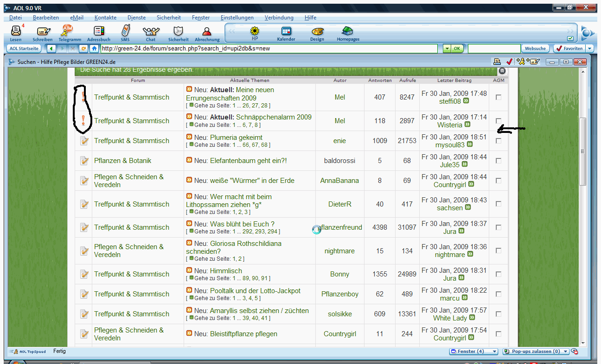Open the Pop-ups zulassen dropdown

tap(537, 351)
